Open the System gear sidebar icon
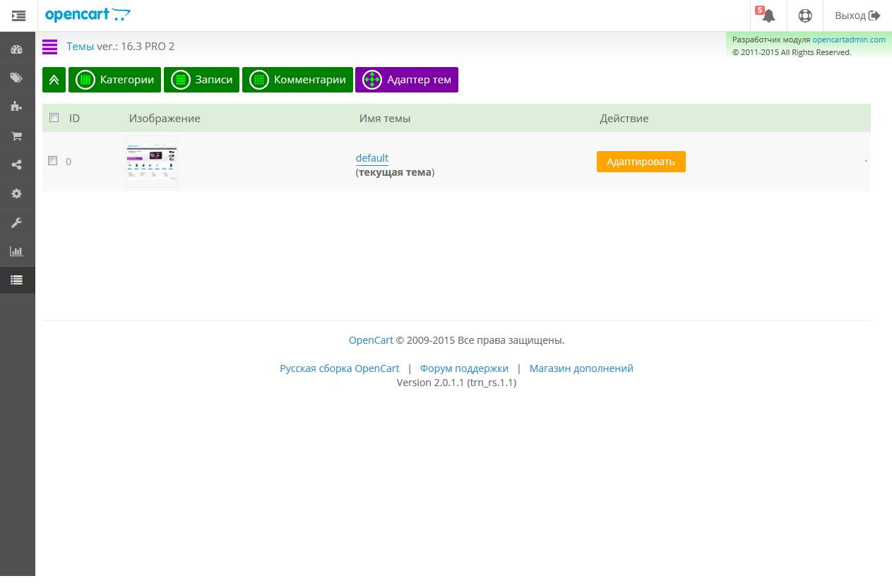 [17, 193]
